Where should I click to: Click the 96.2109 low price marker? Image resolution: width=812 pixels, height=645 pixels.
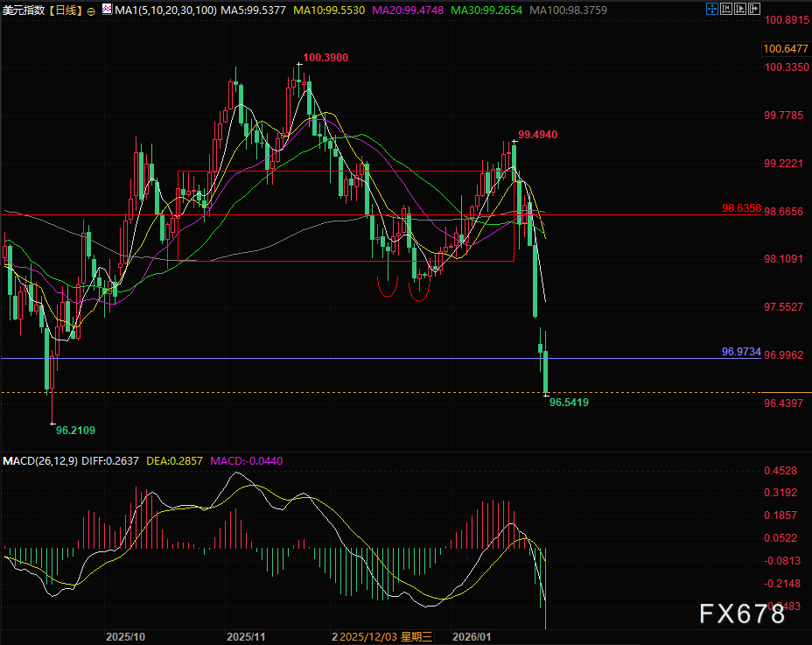click(x=75, y=430)
